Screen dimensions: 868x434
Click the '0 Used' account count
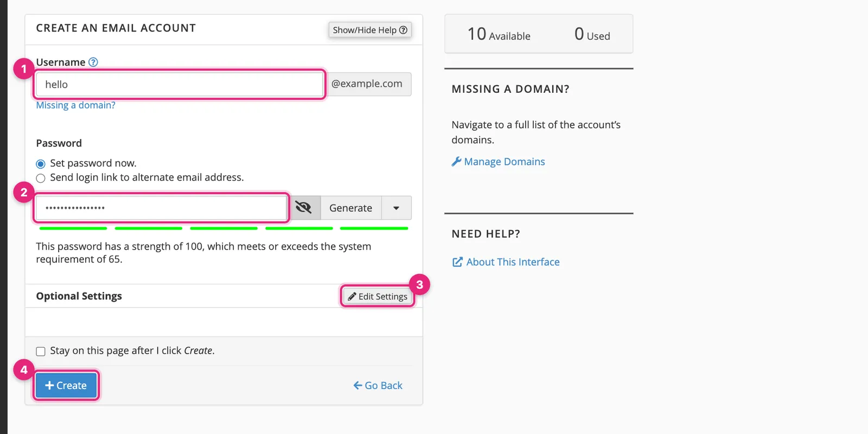pyautogui.click(x=592, y=34)
